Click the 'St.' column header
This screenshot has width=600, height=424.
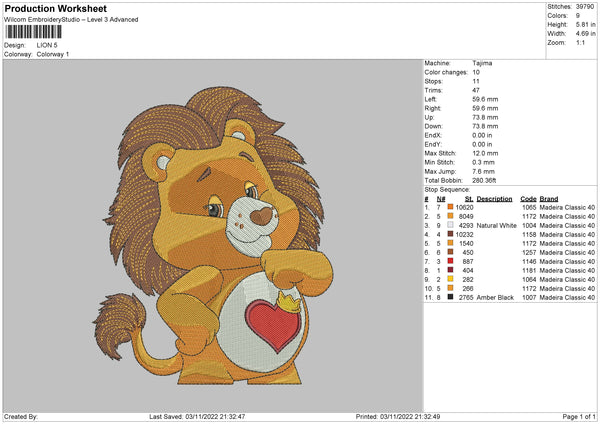click(469, 199)
